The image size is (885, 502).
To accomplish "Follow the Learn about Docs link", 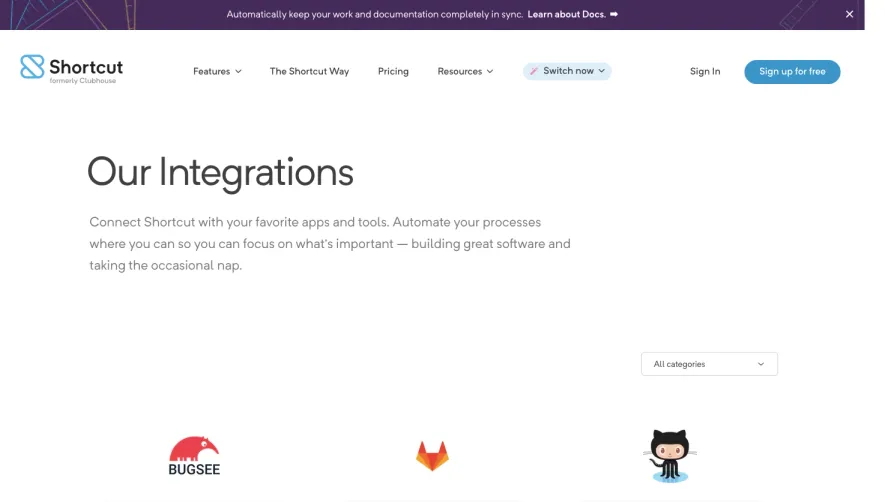I will pos(572,14).
